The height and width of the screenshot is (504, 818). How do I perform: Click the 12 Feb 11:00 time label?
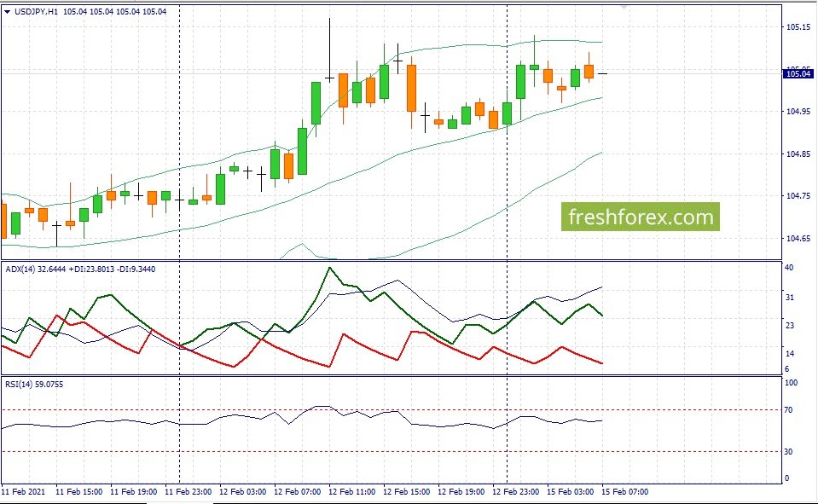pyautogui.click(x=352, y=492)
